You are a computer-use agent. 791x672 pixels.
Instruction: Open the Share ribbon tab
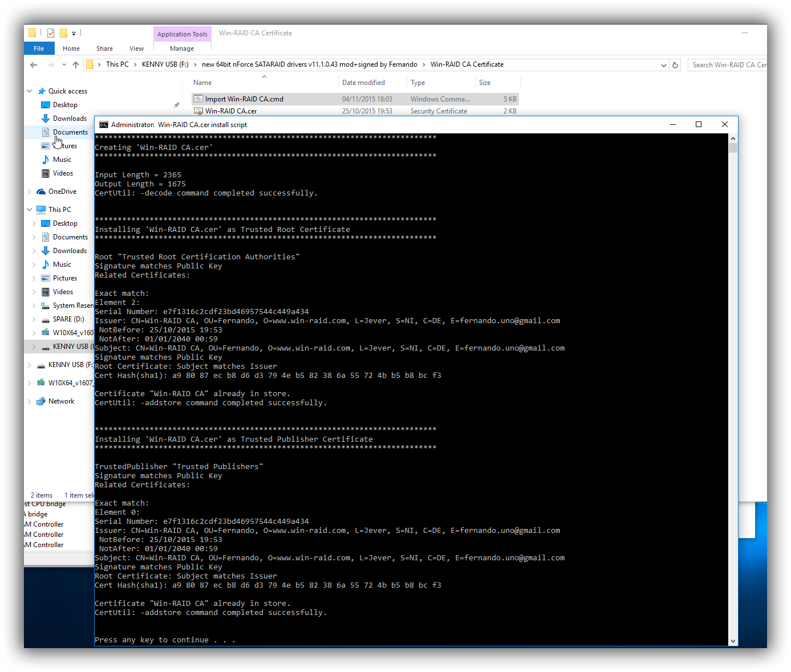(104, 48)
